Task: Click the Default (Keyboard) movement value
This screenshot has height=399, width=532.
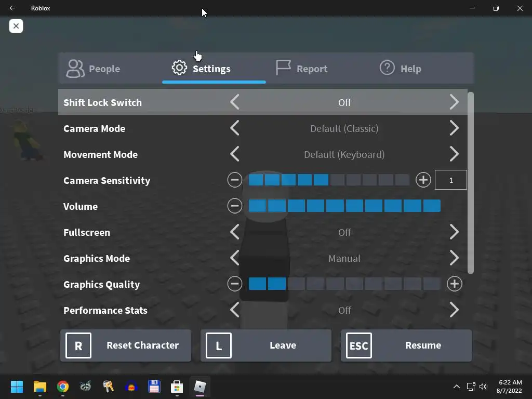Action: [x=344, y=154]
